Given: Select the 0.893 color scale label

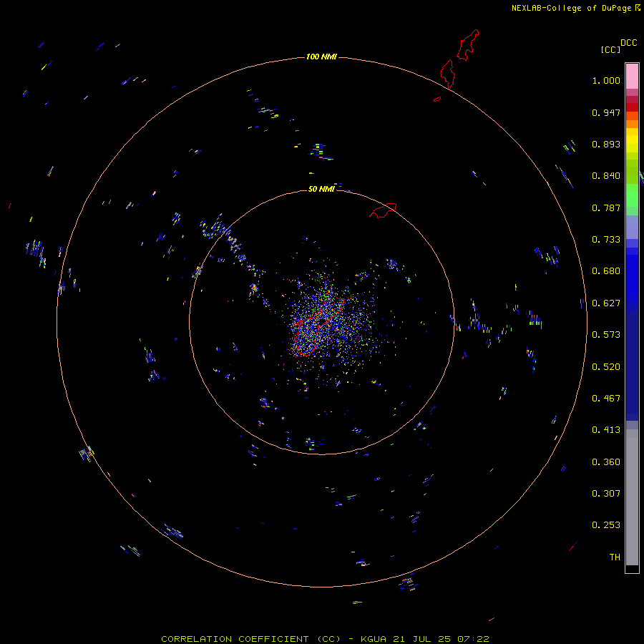Looking at the screenshot, I should (606, 144).
